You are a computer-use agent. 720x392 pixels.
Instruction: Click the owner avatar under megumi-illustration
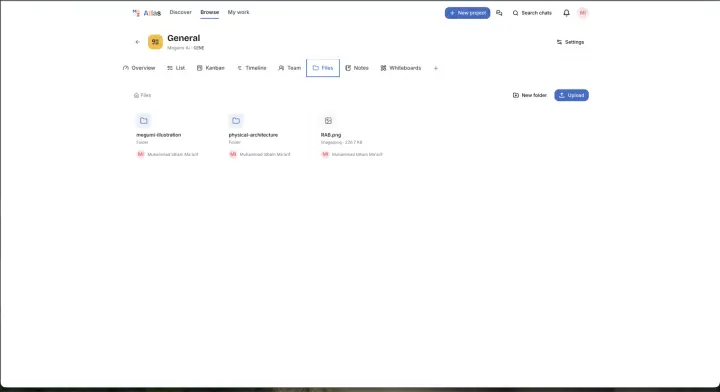[x=141, y=154]
